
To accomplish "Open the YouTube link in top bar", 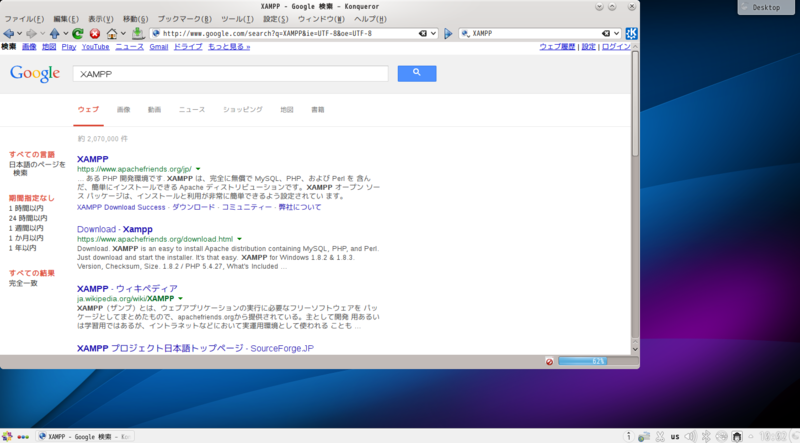I will (x=95, y=46).
